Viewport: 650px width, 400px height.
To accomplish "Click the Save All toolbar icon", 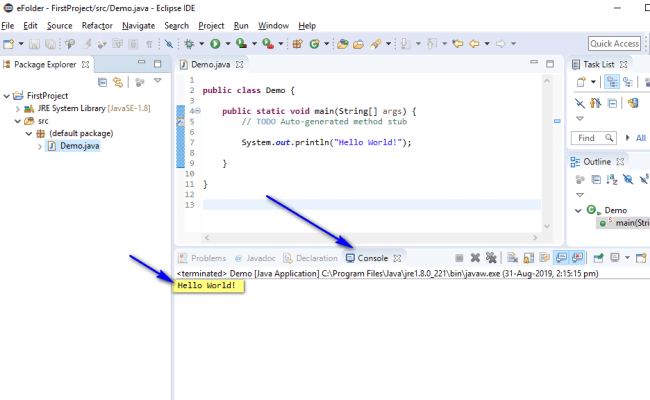I will (50, 44).
